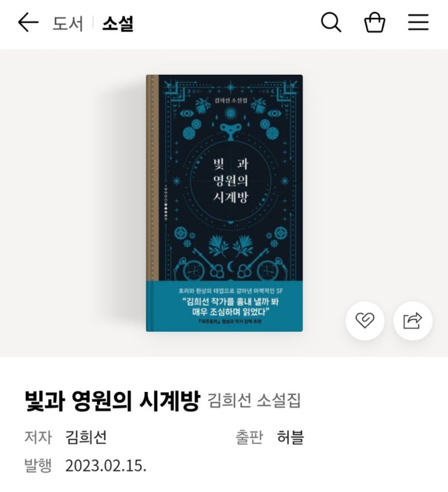The height and width of the screenshot is (492, 448).
Task: Open the shopping bag cart icon
Action: [x=374, y=22]
